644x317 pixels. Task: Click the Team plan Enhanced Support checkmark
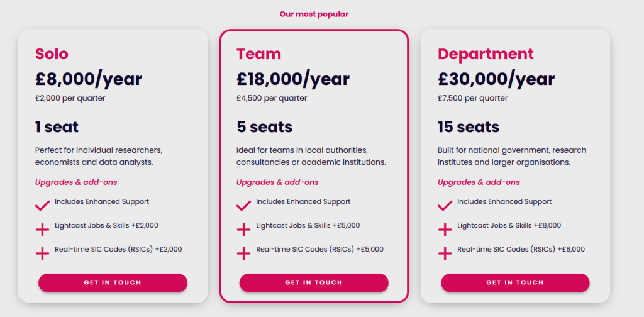coord(243,206)
